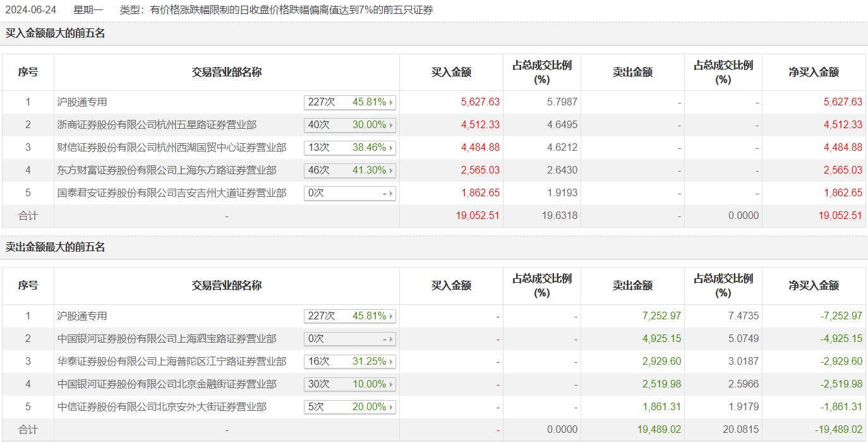The height and width of the screenshot is (443, 868).
Task: Expand the 0次 box for 国泰君安 row
Action: (x=350, y=193)
